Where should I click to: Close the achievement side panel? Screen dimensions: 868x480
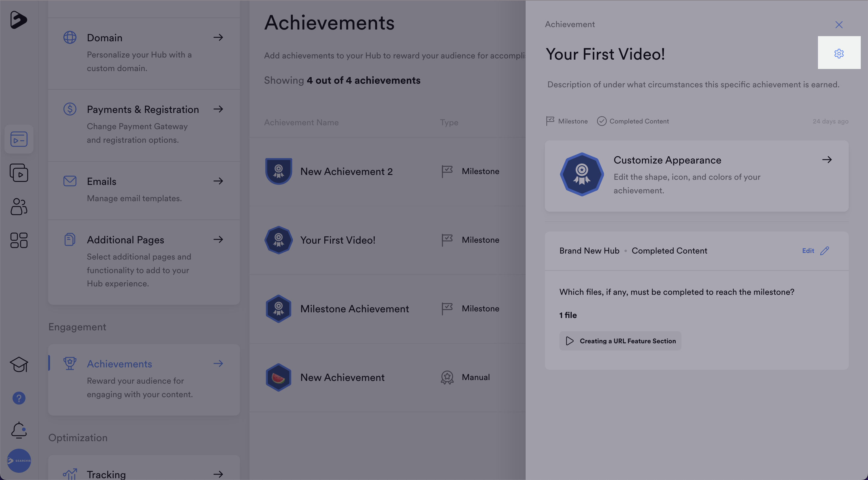839,25
